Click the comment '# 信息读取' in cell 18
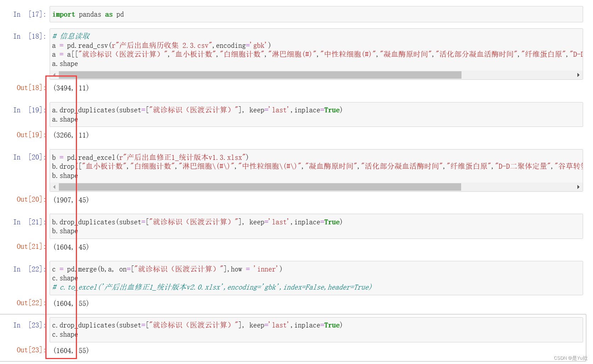The height and width of the screenshot is (364, 593). [x=71, y=36]
